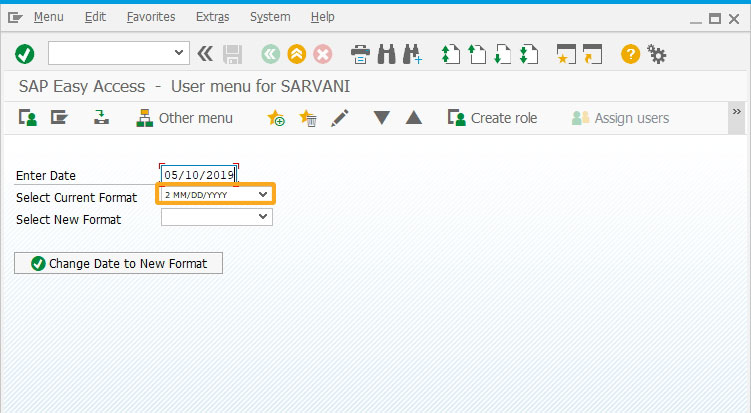Viewport: 751px width, 413px height.
Task: Click the SAP Business Workplace icon
Action: pyautogui.click(x=101, y=117)
